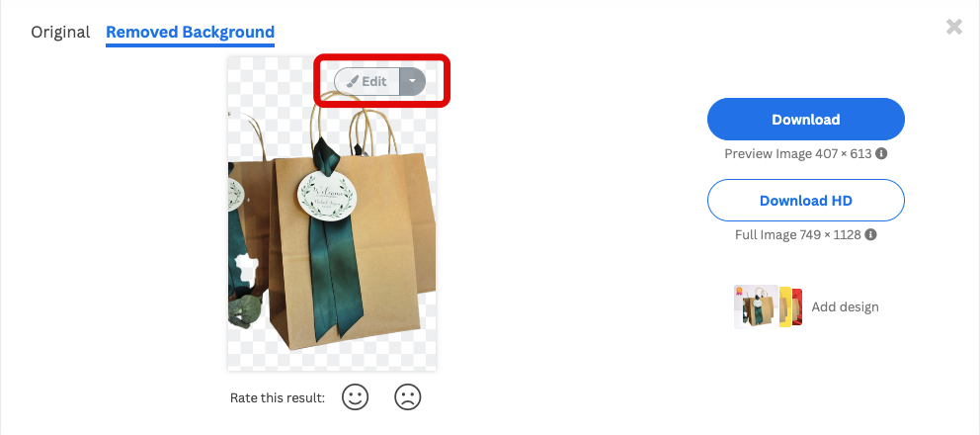Image resolution: width=980 pixels, height=435 pixels.
Task: Click the Preview Image 407 × 613 label
Action: click(x=798, y=153)
